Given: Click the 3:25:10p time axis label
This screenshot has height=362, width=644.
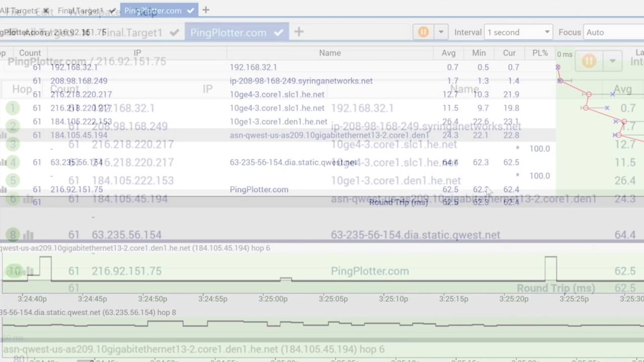Looking at the screenshot, I should pyautogui.click(x=393, y=299).
